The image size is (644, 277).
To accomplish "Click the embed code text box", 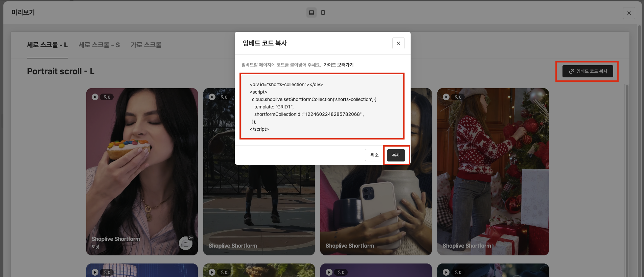I will click(x=322, y=106).
